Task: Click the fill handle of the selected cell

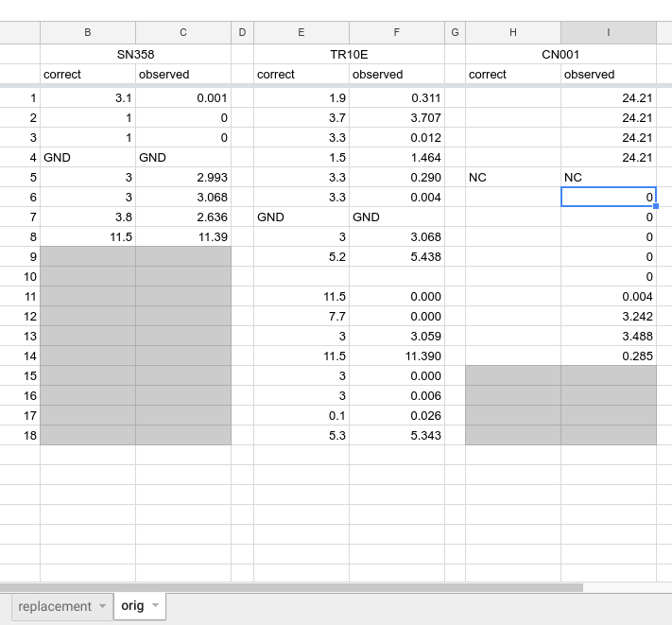Action: [x=655, y=205]
